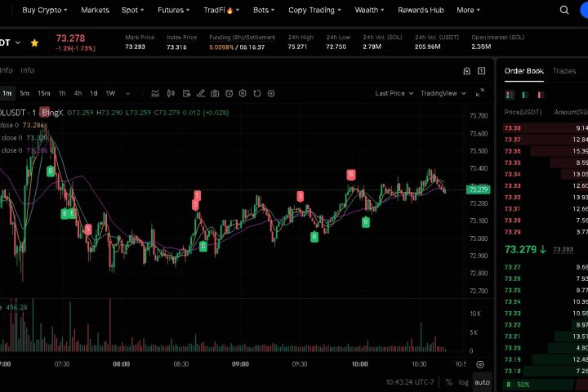
Task: Click the 24h High value 75.271
Action: click(x=297, y=47)
